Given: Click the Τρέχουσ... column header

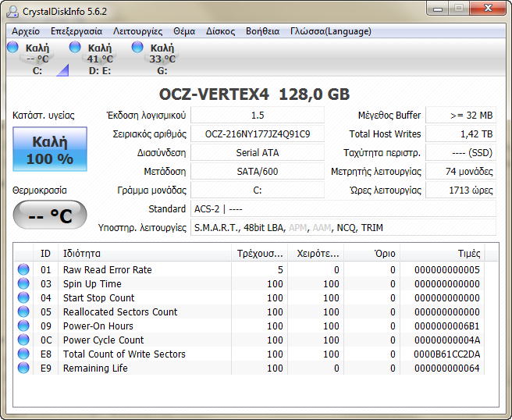Looking at the screenshot, I should (260, 254).
